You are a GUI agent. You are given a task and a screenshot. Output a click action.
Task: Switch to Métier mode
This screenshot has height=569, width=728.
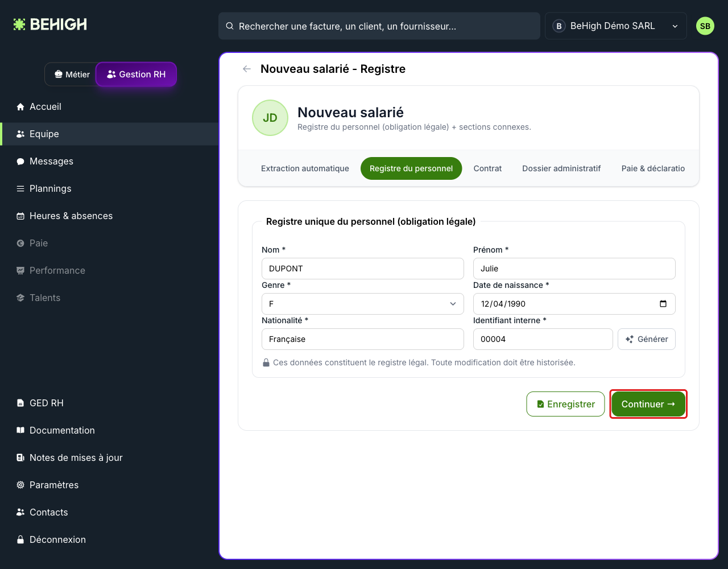(72, 75)
